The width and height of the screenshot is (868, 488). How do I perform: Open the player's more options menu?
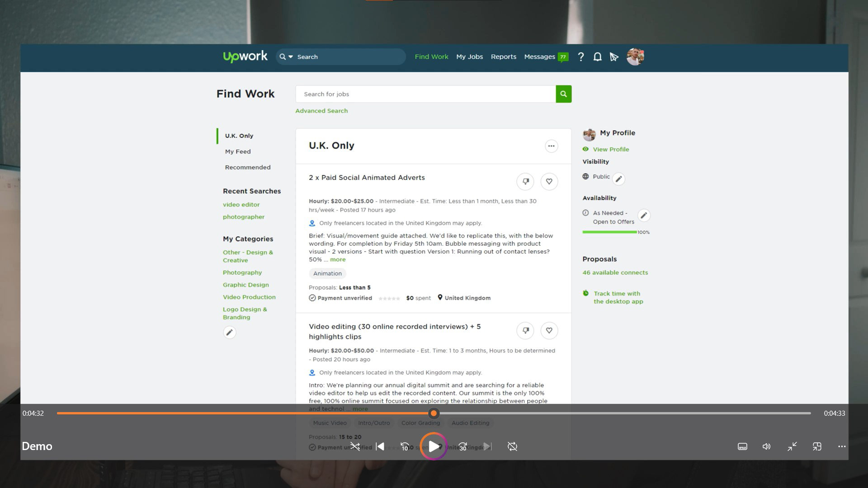click(842, 446)
